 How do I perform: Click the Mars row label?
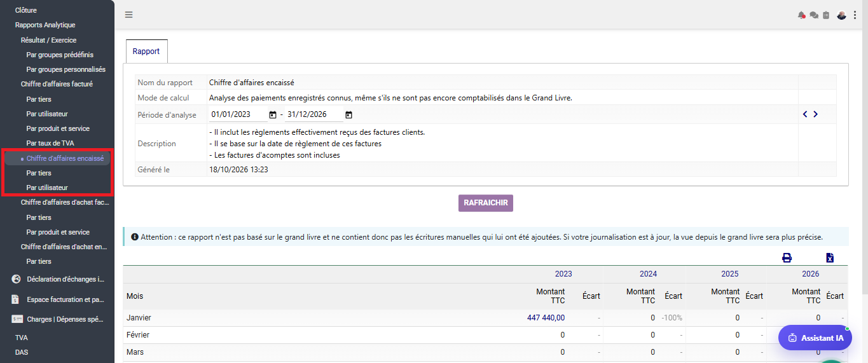(x=135, y=352)
